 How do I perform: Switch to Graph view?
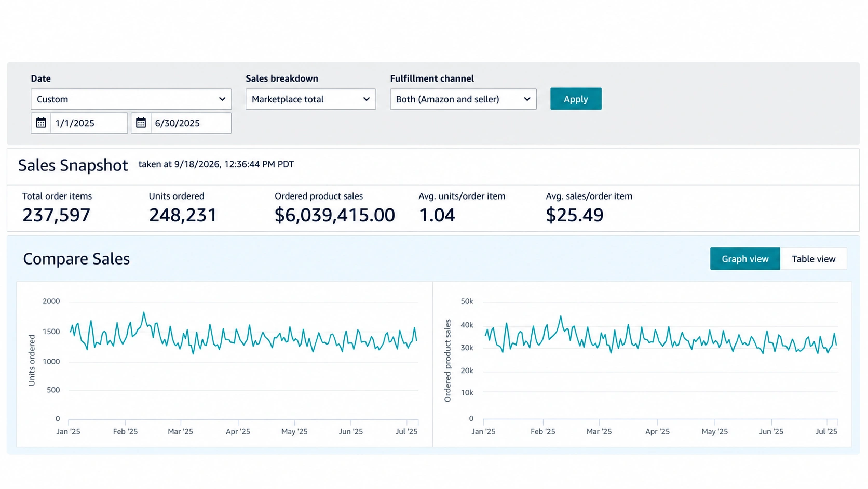coord(745,259)
